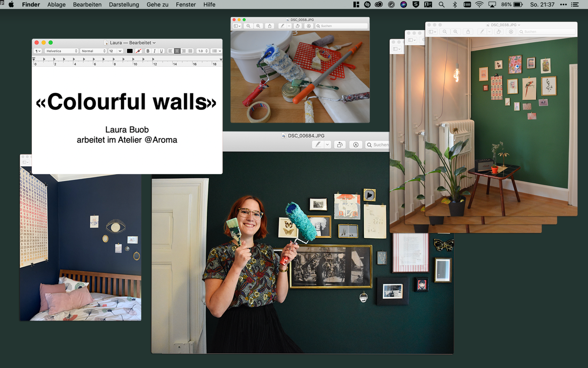Zoom out in the DSC_0058.JPG window
Viewport: 588px width, 368px height.
(x=248, y=26)
